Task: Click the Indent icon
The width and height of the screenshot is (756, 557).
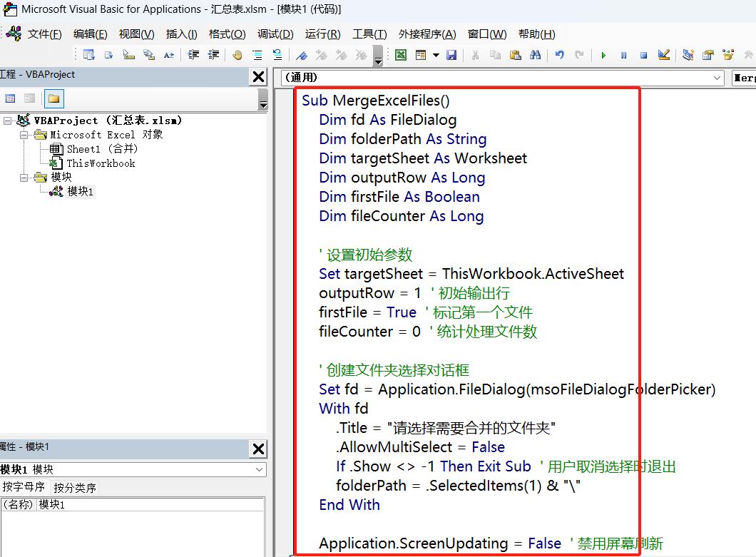Action: pyautogui.click(x=193, y=55)
